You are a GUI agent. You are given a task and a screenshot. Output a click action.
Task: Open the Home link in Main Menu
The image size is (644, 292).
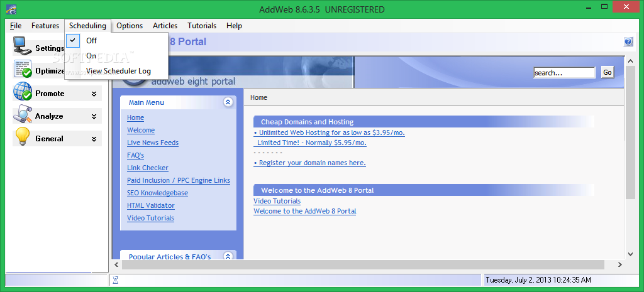(136, 117)
